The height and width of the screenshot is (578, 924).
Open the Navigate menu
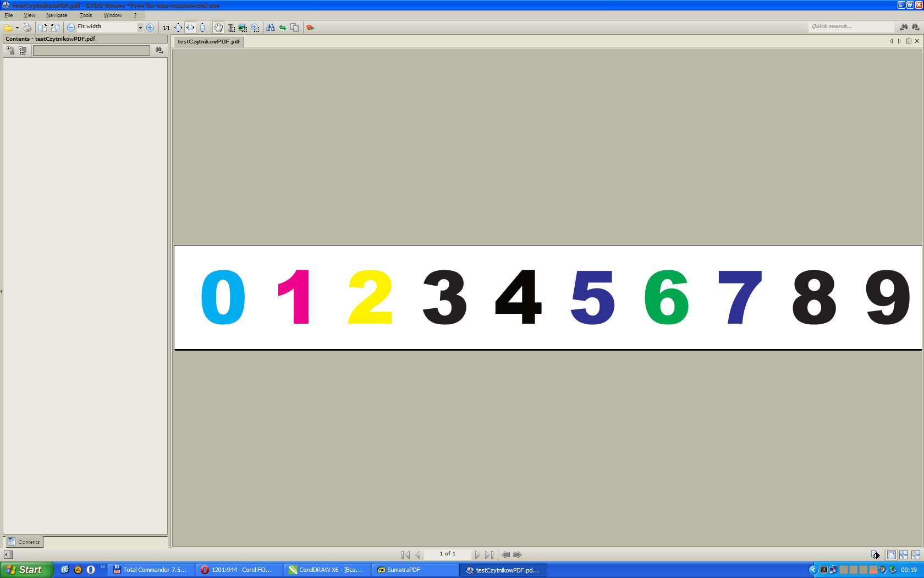pos(56,15)
